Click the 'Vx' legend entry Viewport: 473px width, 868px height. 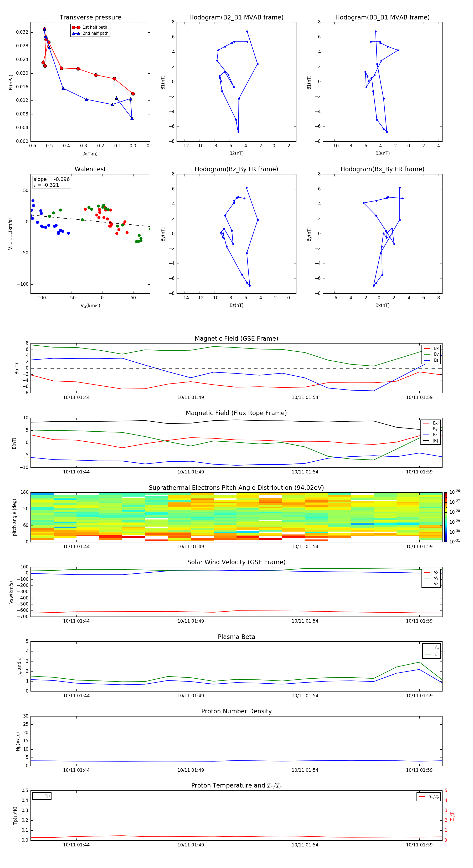(x=431, y=572)
